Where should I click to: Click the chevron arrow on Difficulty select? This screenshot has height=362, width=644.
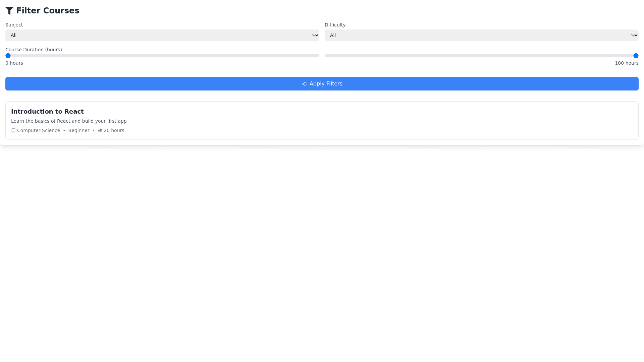pyautogui.click(x=634, y=35)
